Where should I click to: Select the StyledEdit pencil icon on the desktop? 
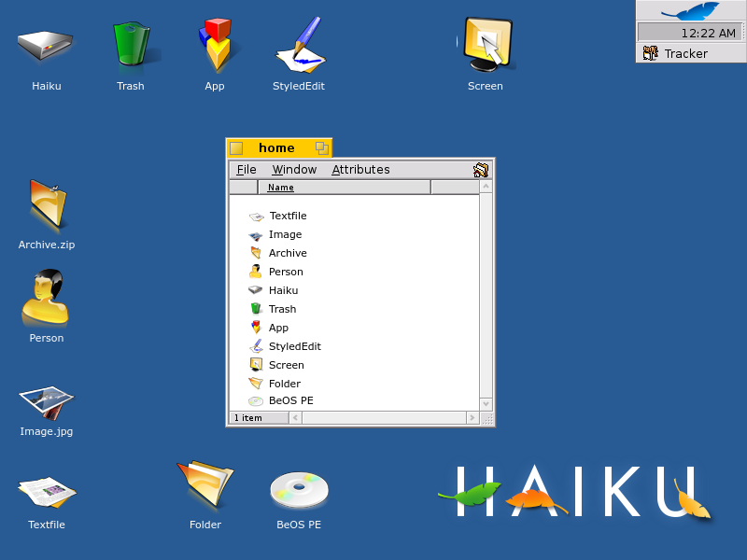[x=300, y=45]
